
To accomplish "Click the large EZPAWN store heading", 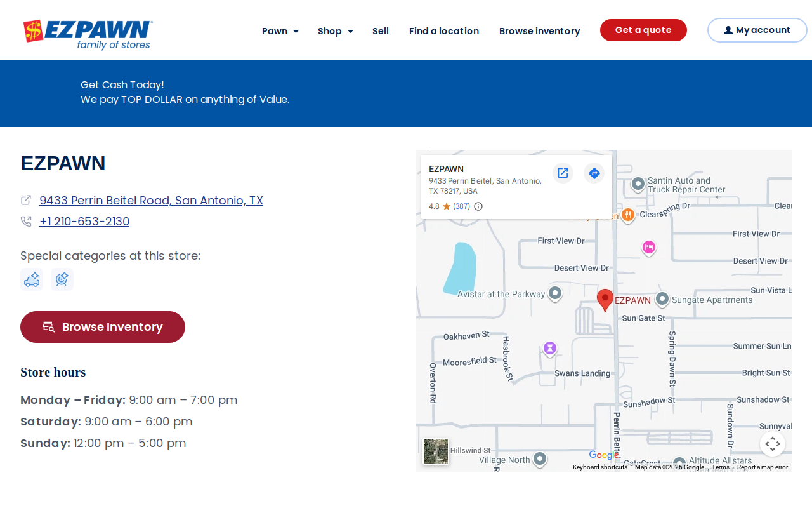I will 63,163.
